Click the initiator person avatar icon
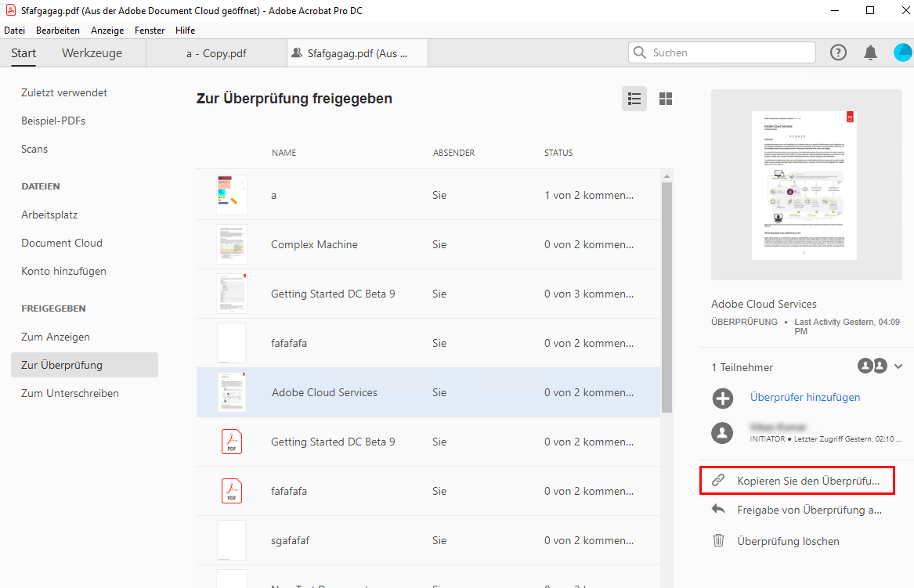The image size is (914, 588). coord(722,433)
